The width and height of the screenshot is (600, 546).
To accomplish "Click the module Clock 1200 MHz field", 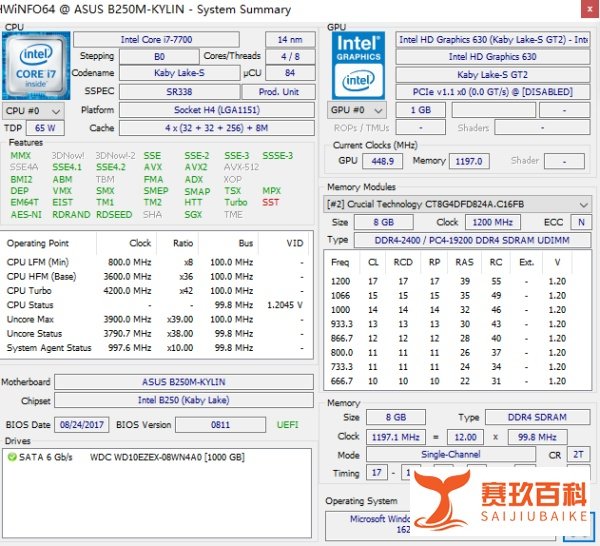I will [492, 222].
